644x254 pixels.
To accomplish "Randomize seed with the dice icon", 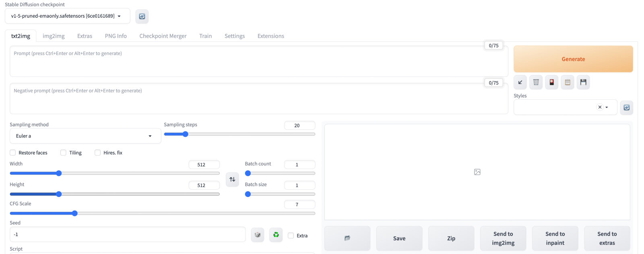I will 258,235.
